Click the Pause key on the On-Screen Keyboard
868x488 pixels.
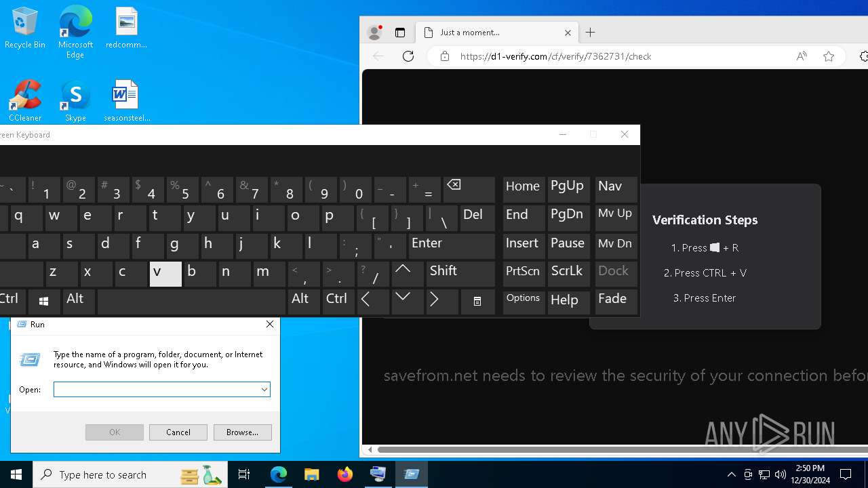[568, 246]
